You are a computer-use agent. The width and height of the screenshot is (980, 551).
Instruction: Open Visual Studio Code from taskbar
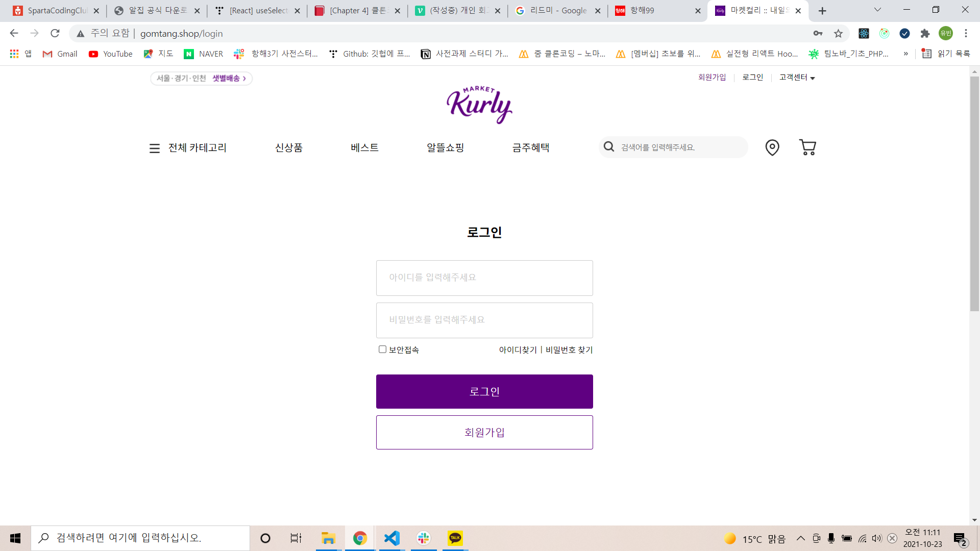click(391, 538)
